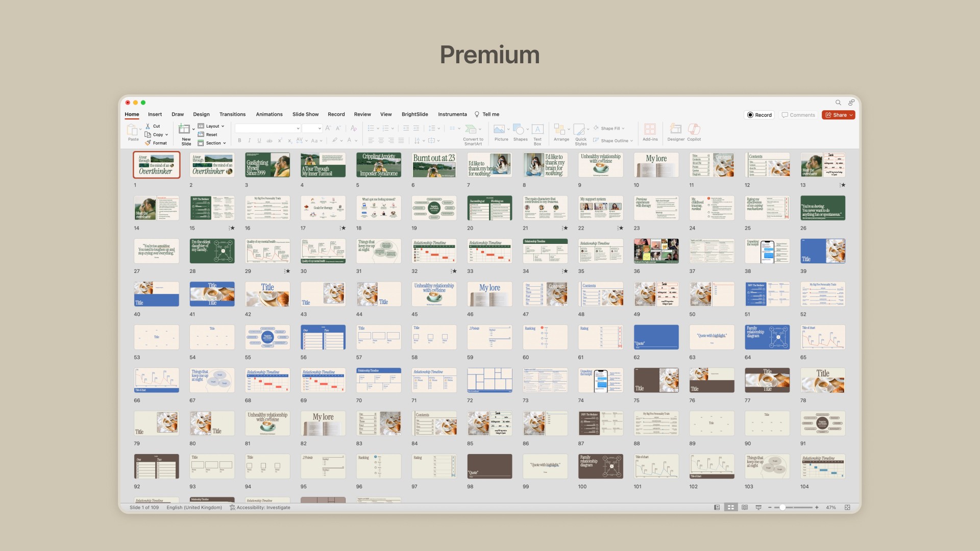Switch to Reading view in status bar
The height and width of the screenshot is (551, 980).
pyautogui.click(x=745, y=508)
